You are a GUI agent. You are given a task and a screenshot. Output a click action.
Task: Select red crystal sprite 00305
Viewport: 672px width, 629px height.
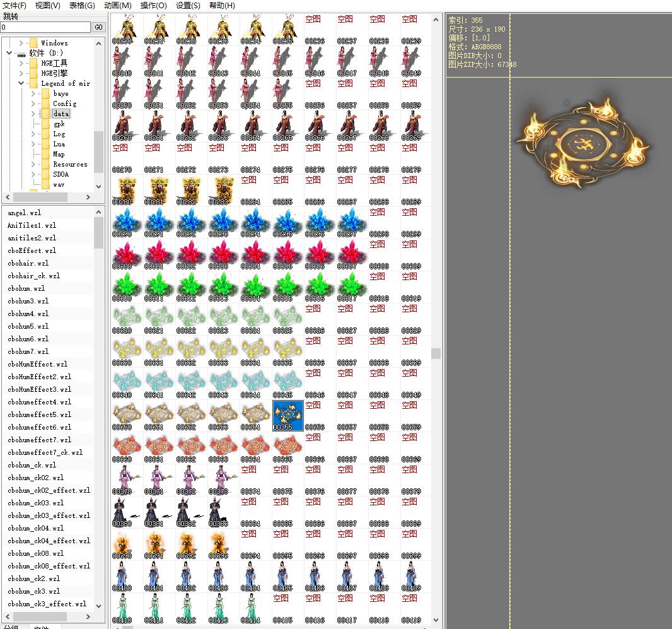pyautogui.click(x=287, y=254)
